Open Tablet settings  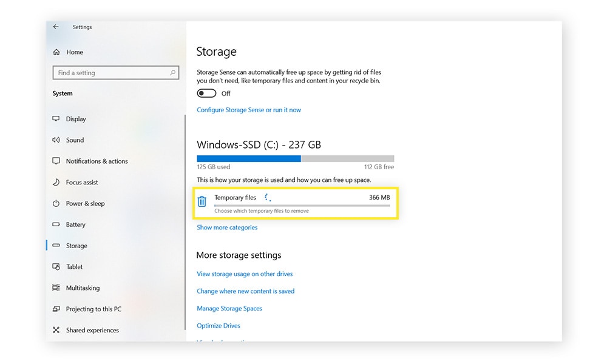pyautogui.click(x=74, y=266)
